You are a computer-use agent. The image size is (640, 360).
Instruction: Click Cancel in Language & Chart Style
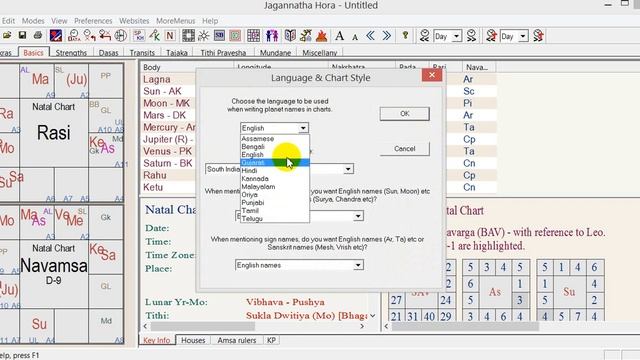coord(404,149)
